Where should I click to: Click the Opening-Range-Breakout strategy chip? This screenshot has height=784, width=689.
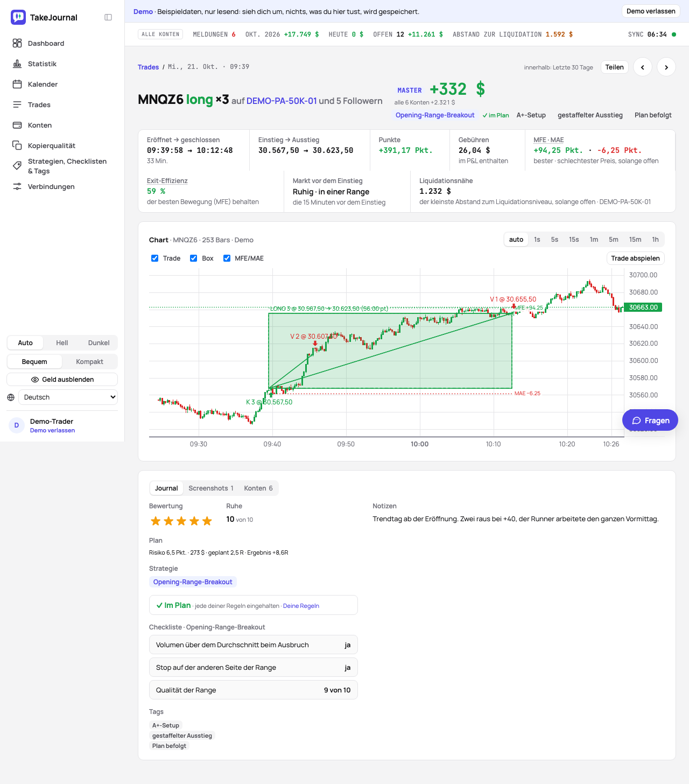pos(193,582)
